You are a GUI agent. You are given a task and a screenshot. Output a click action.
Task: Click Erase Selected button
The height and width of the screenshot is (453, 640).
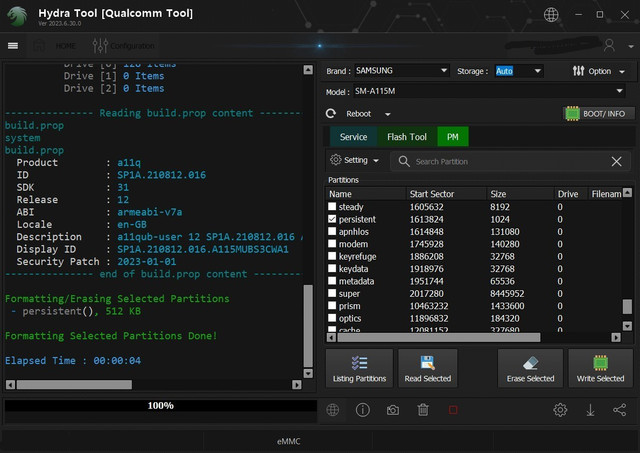tap(530, 368)
